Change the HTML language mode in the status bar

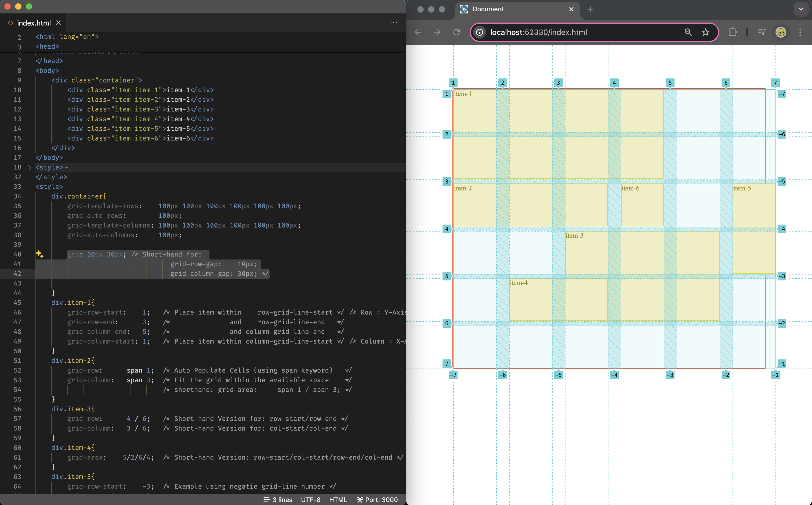[338, 500]
